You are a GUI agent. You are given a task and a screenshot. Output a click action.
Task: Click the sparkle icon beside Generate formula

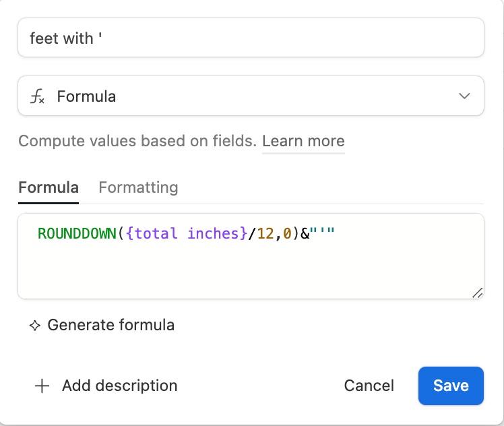pyautogui.click(x=35, y=326)
